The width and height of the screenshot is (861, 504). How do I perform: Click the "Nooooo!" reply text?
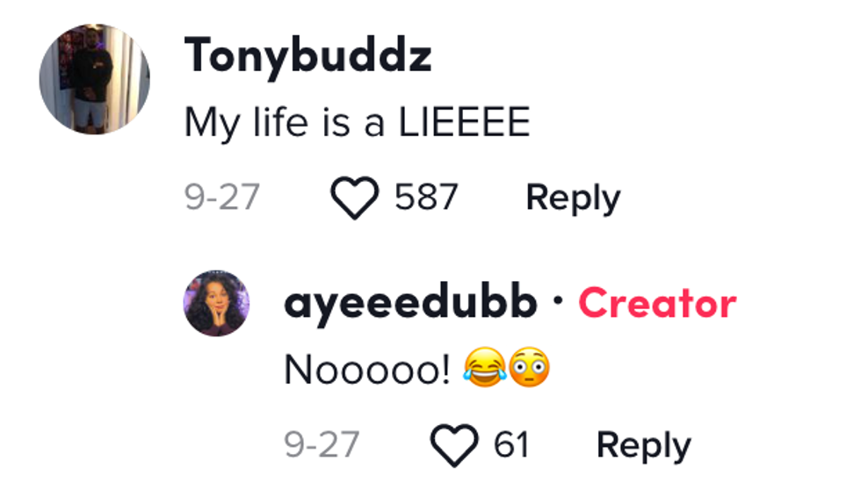(x=367, y=371)
